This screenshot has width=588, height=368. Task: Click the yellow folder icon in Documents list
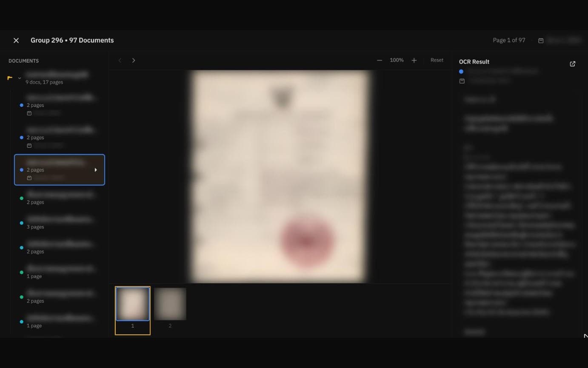click(x=10, y=78)
